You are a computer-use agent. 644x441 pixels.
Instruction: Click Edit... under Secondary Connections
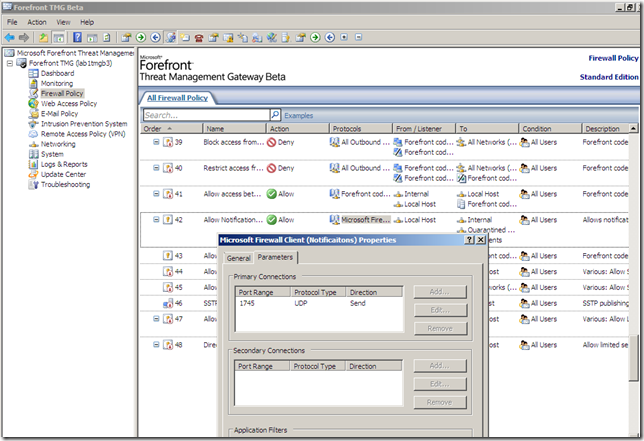[x=440, y=384]
